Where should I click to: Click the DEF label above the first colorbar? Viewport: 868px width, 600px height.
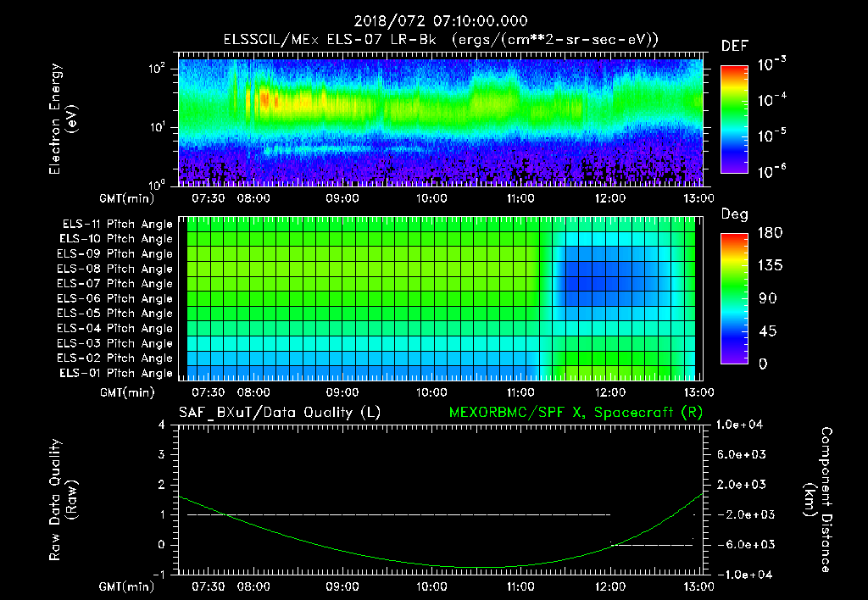(735, 47)
